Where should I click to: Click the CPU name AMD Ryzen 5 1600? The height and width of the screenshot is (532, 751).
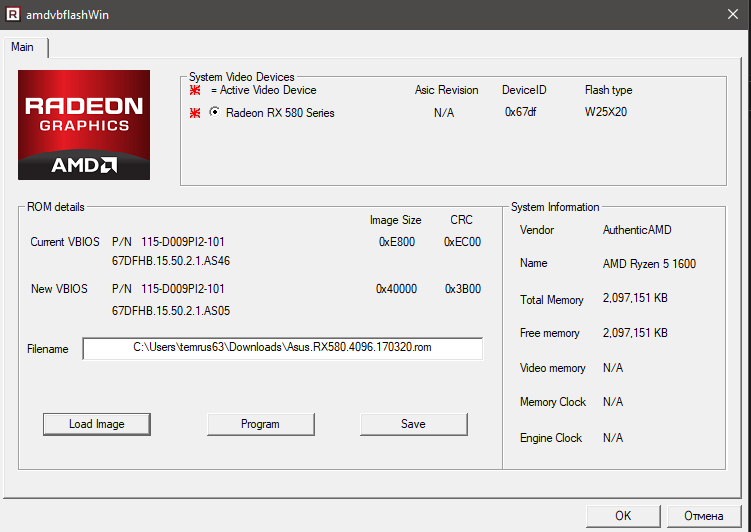[x=649, y=264]
